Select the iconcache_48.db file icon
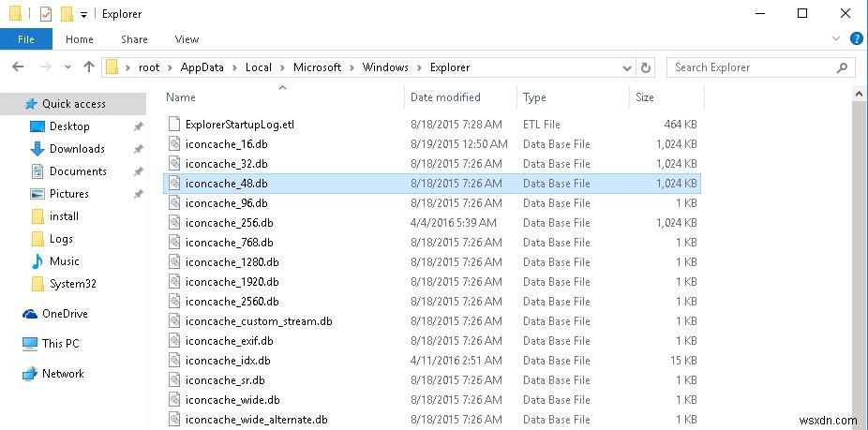The height and width of the screenshot is (430, 868). coord(174,184)
